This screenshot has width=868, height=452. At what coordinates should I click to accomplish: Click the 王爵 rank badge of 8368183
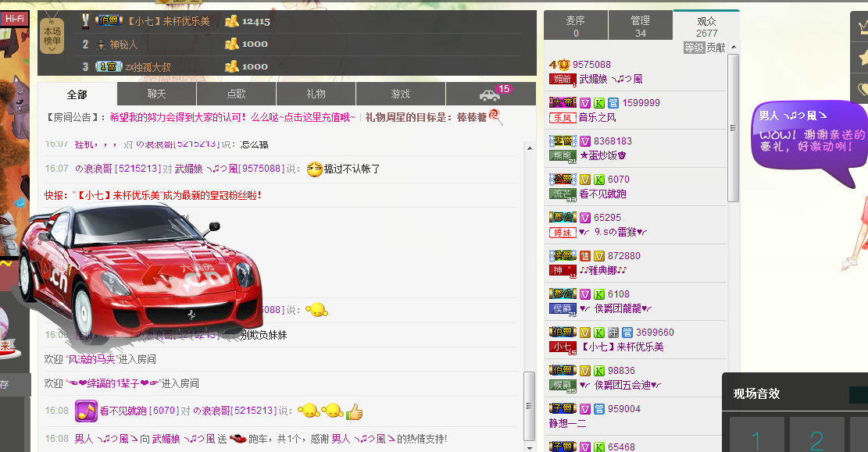(x=563, y=141)
